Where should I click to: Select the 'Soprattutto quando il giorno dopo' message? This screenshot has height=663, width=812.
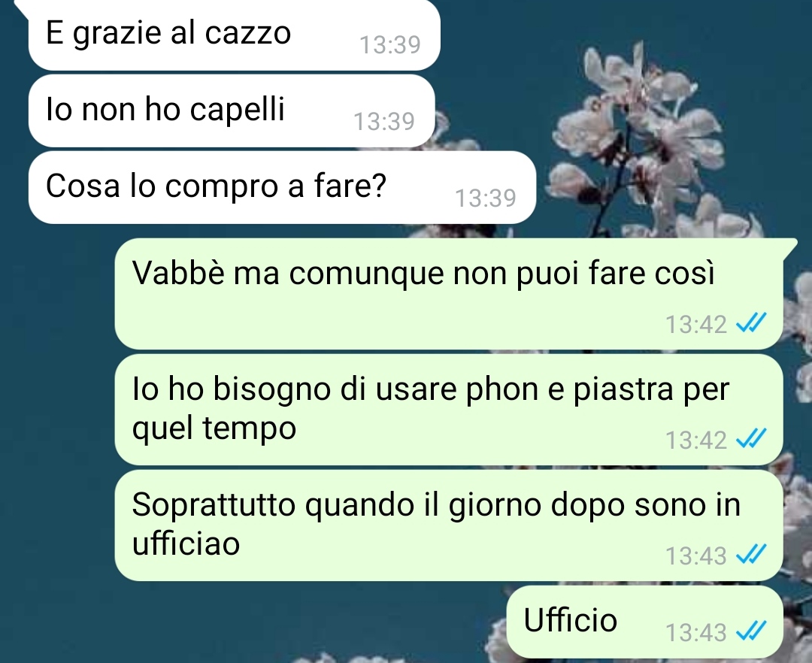click(x=448, y=525)
